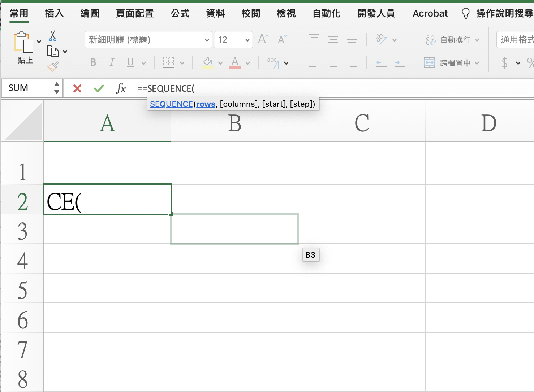This screenshot has height=392, width=534.
Task: Align text to the left
Action: click(x=314, y=62)
